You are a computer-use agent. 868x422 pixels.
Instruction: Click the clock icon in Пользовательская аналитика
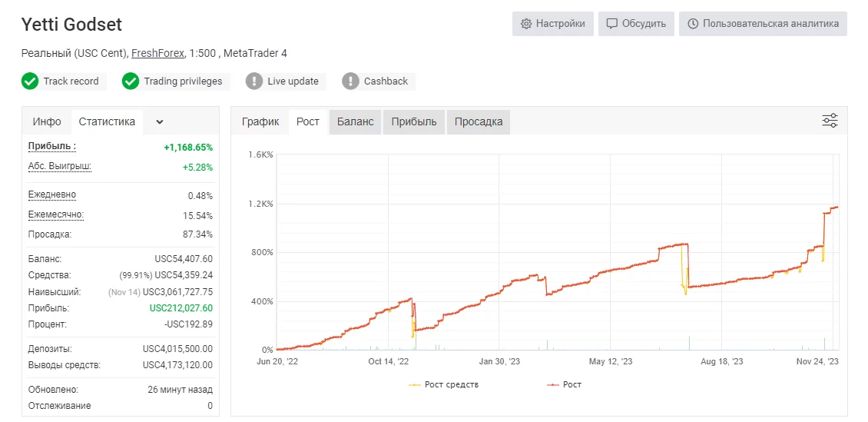693,24
